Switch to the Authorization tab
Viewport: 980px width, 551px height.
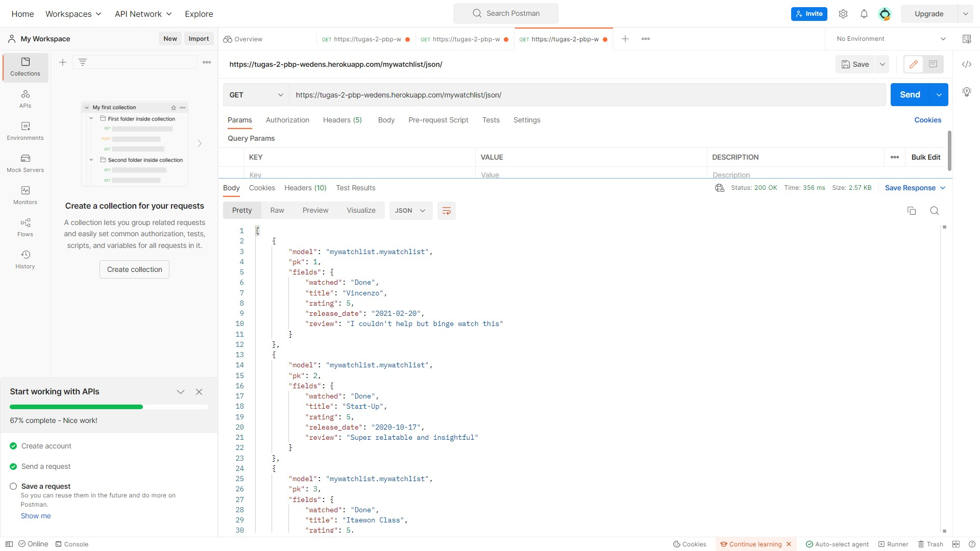287,120
